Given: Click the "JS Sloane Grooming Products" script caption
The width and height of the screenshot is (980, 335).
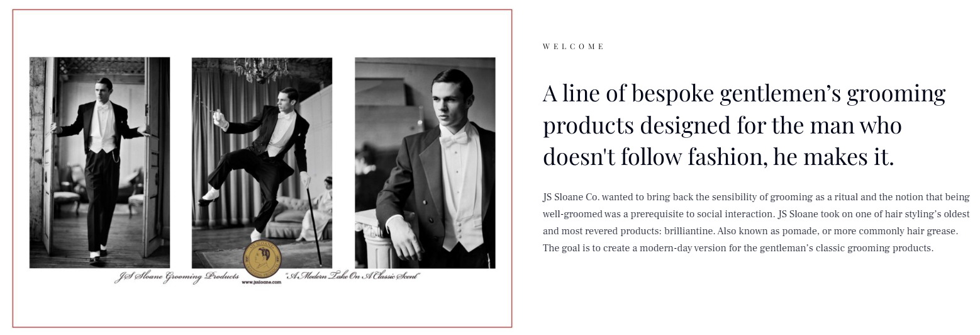Looking at the screenshot, I should point(176,277).
